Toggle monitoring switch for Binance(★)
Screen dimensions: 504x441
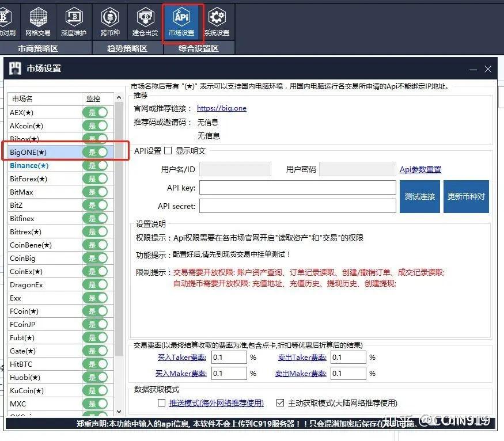[x=95, y=165]
